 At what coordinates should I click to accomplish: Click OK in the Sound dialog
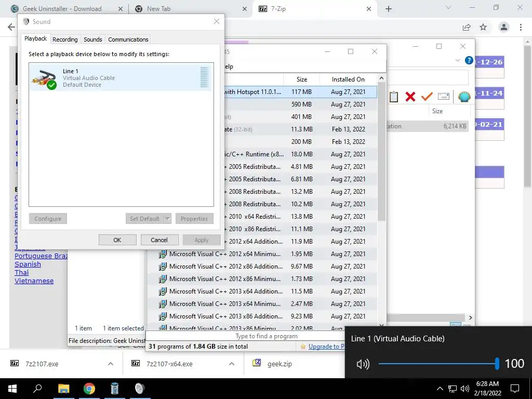[x=117, y=240]
